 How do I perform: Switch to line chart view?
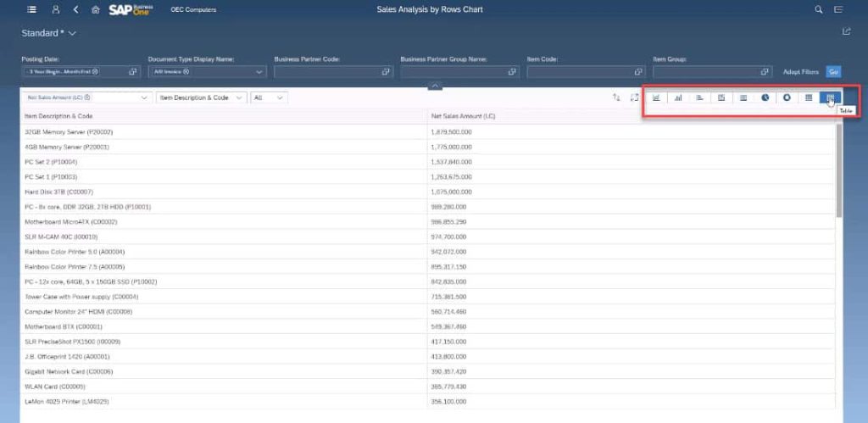(x=657, y=97)
